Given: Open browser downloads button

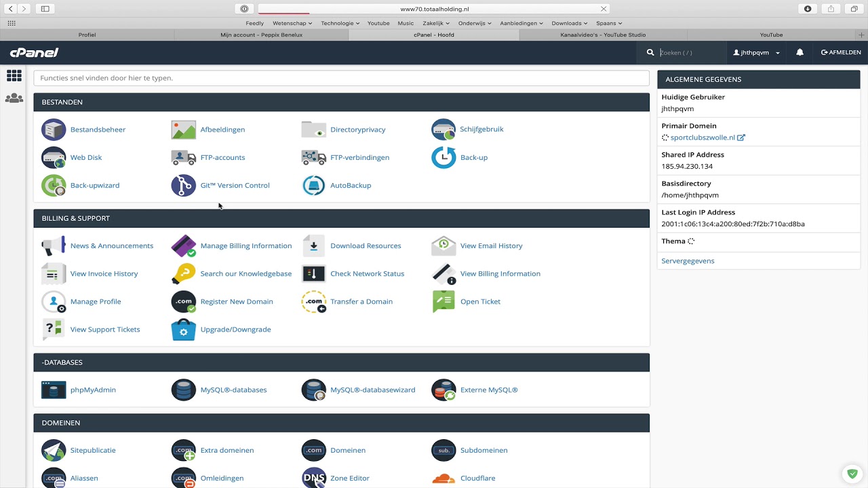Looking at the screenshot, I should 808,9.
